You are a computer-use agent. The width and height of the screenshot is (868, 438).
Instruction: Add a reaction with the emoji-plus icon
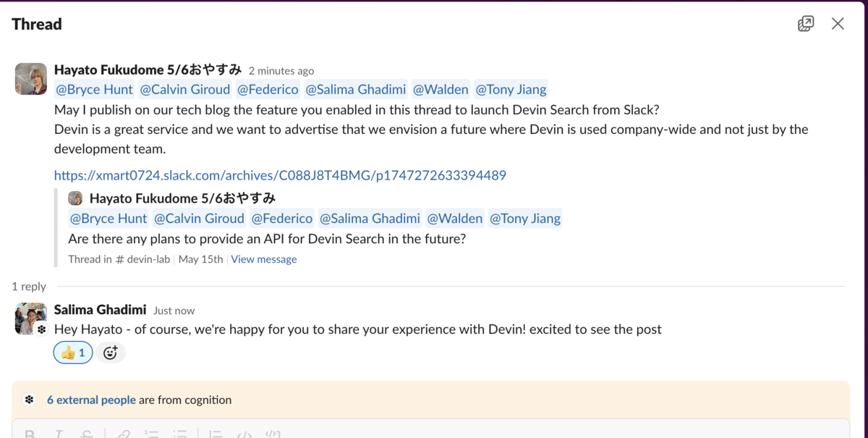pyautogui.click(x=110, y=353)
